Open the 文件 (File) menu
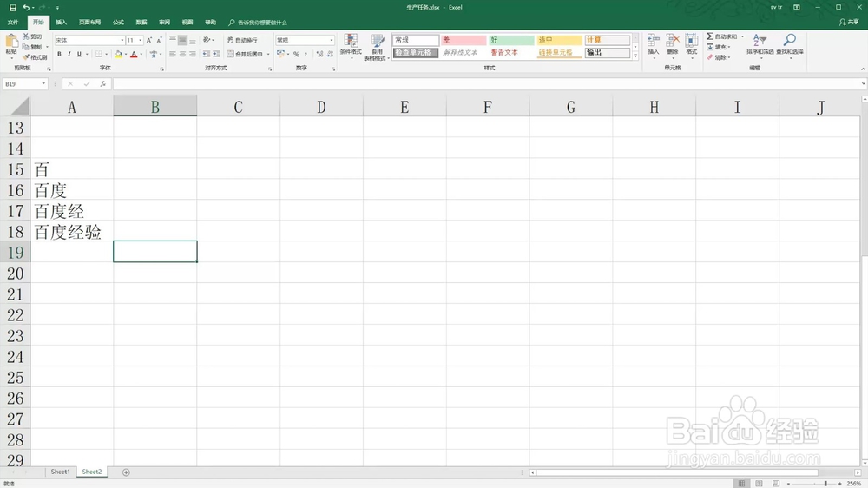The height and width of the screenshot is (488, 868). [x=13, y=23]
